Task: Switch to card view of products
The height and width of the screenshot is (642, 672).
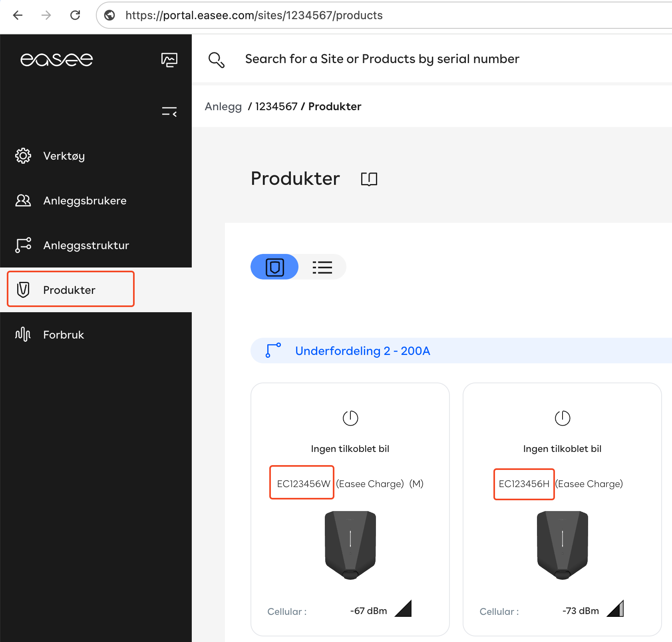Action: pyautogui.click(x=274, y=267)
